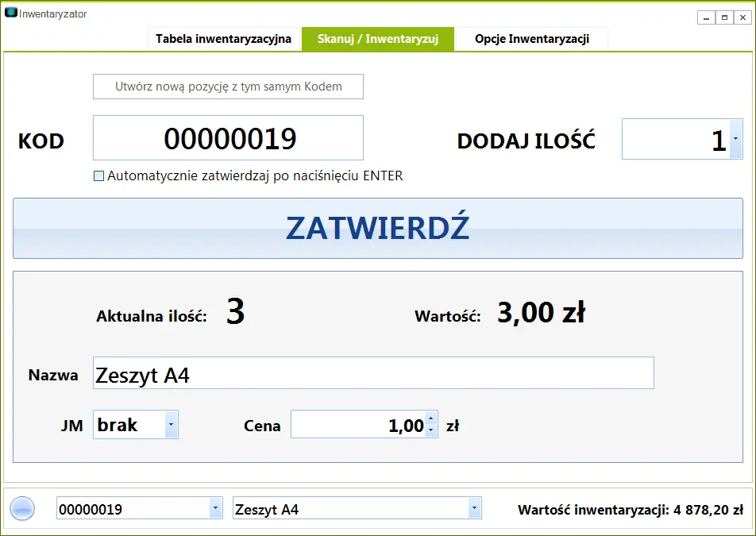Click the Wartość inwentaryzacji: 4 878,20 zł text
This screenshot has width=756, height=536.
[x=631, y=510]
